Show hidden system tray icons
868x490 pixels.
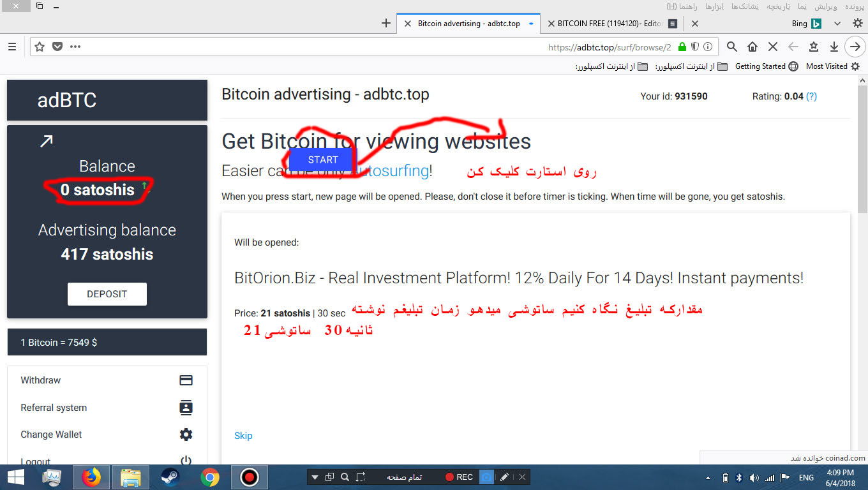708,477
